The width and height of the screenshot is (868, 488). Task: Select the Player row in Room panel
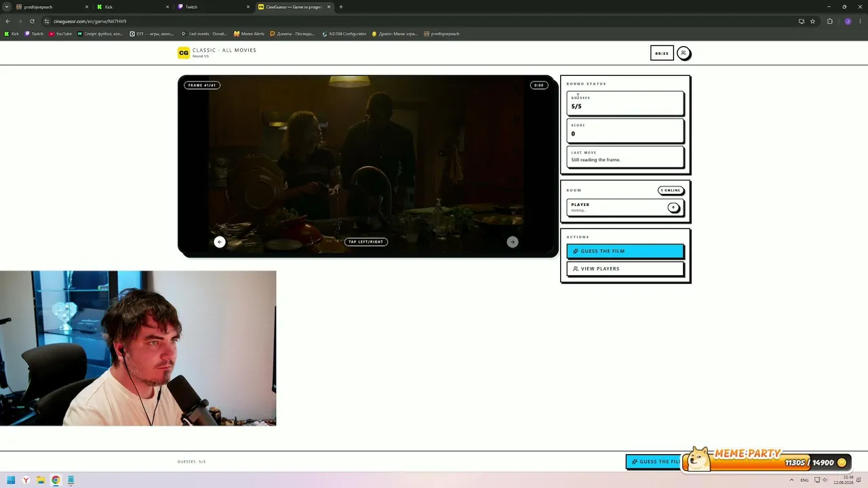[625, 207]
